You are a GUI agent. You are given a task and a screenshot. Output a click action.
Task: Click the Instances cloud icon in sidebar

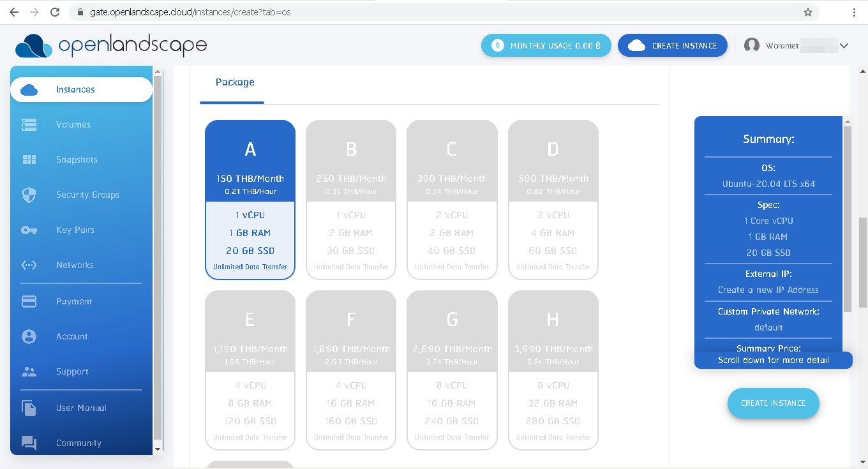point(29,90)
